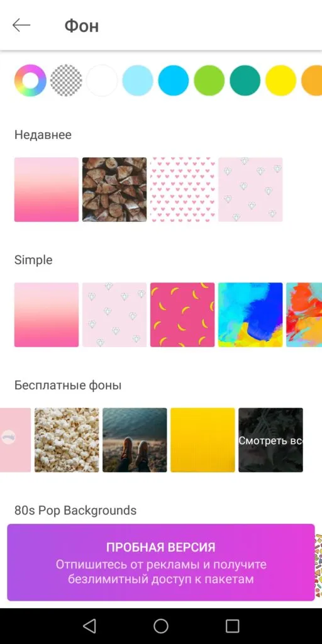
Task: Choose the white color swatch
Action: [102, 80]
